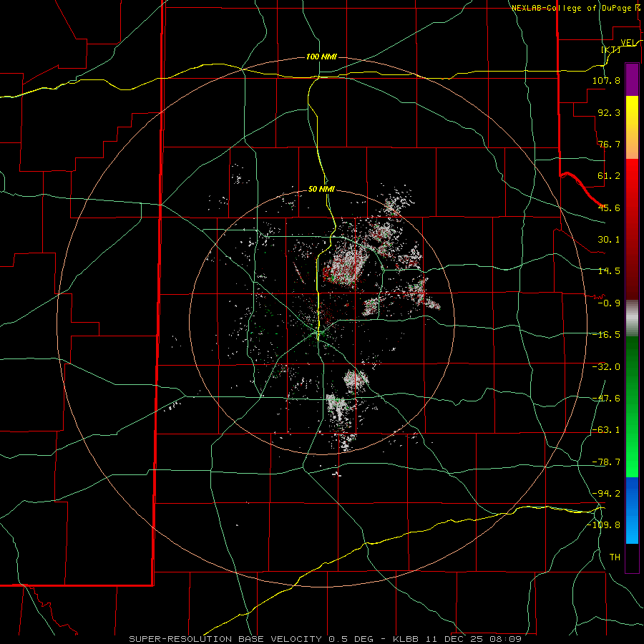Pick the blue segment of the color bar
Viewport: 644px width, 644px height.
coord(632,510)
